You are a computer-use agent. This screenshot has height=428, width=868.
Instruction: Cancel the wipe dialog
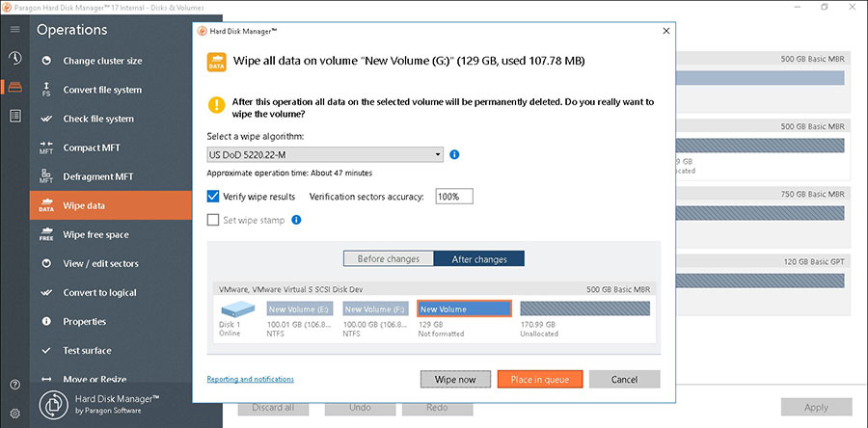pyautogui.click(x=624, y=380)
